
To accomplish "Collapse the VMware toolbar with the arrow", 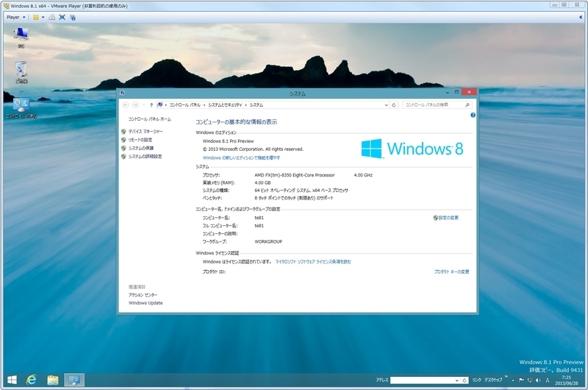I will click(x=581, y=17).
